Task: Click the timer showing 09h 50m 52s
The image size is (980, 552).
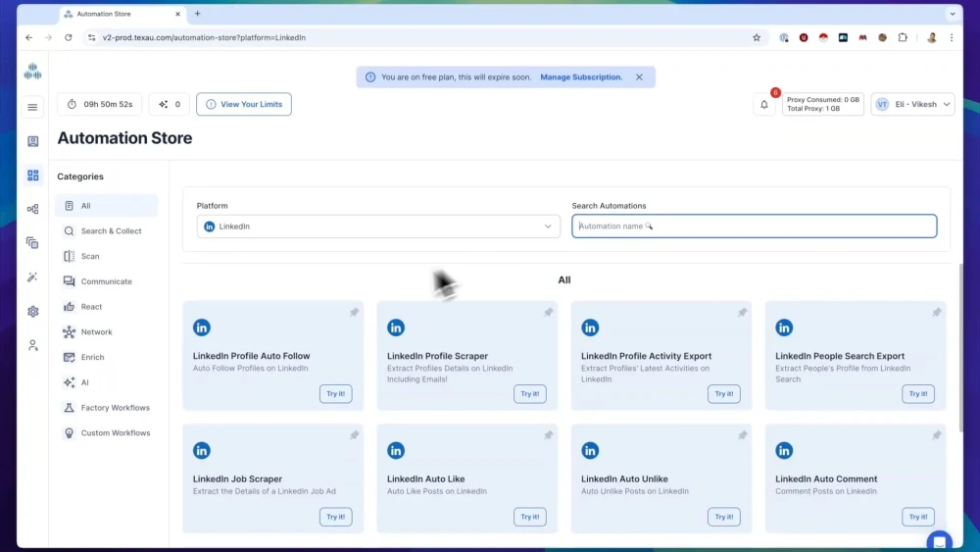Action: click(x=99, y=104)
